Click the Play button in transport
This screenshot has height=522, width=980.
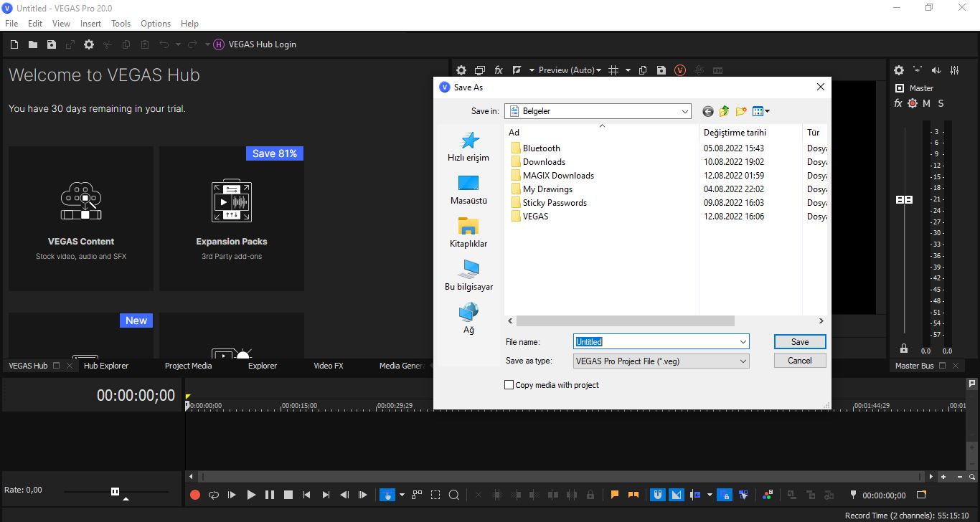pos(251,495)
